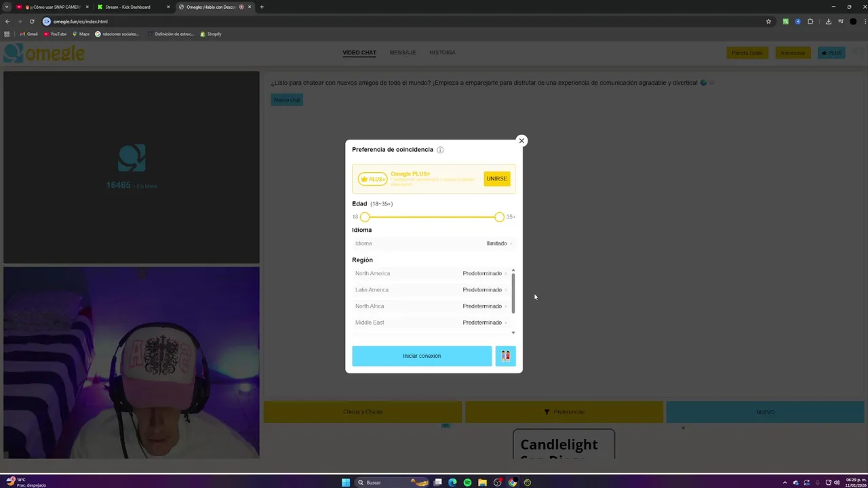This screenshot has height=488, width=868.
Task: Click the gender selection icon button
Action: point(505,356)
